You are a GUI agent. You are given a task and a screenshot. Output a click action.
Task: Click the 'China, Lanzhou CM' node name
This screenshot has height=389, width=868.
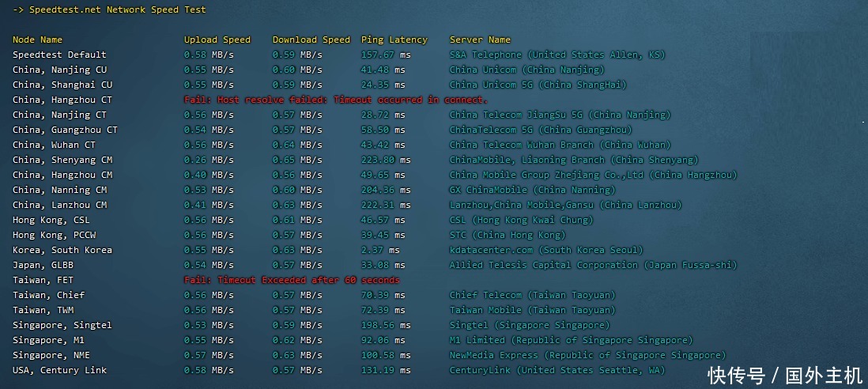click(59, 205)
